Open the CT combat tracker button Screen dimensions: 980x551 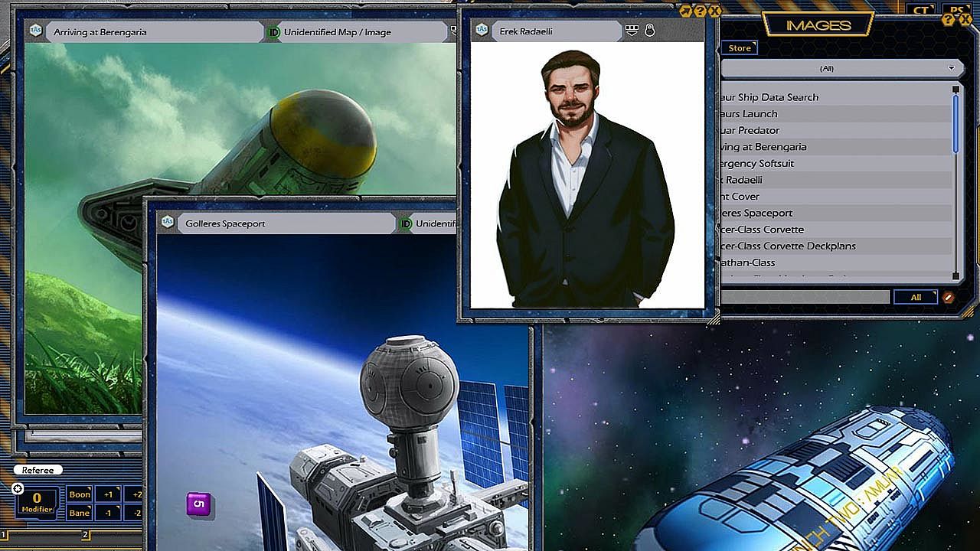[920, 9]
